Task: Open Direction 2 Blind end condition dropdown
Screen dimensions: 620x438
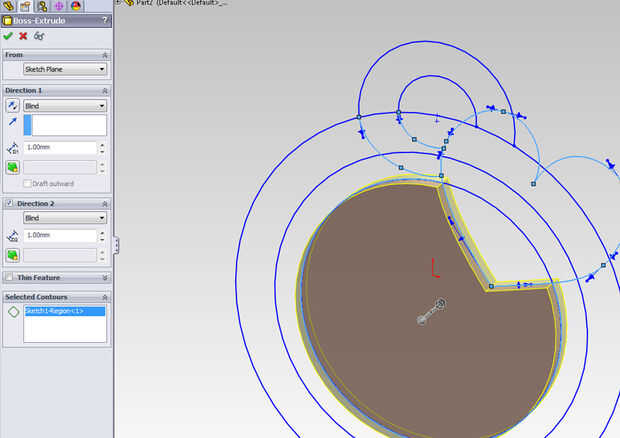Action: click(65, 218)
